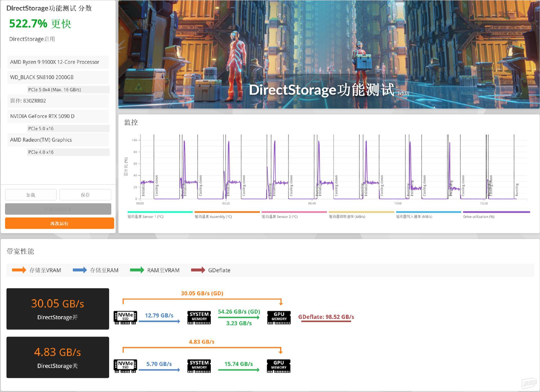This screenshot has height=392, width=540.
Task: Click the green RAM至VRAM legend arrow
Action: click(137, 270)
